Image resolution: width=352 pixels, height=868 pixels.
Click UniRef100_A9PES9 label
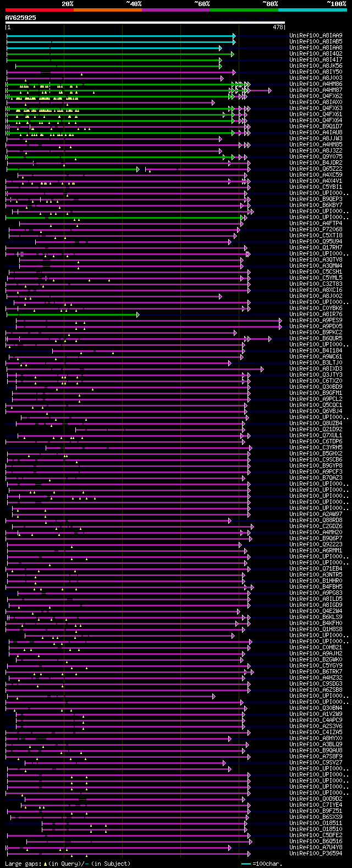[x=316, y=320]
